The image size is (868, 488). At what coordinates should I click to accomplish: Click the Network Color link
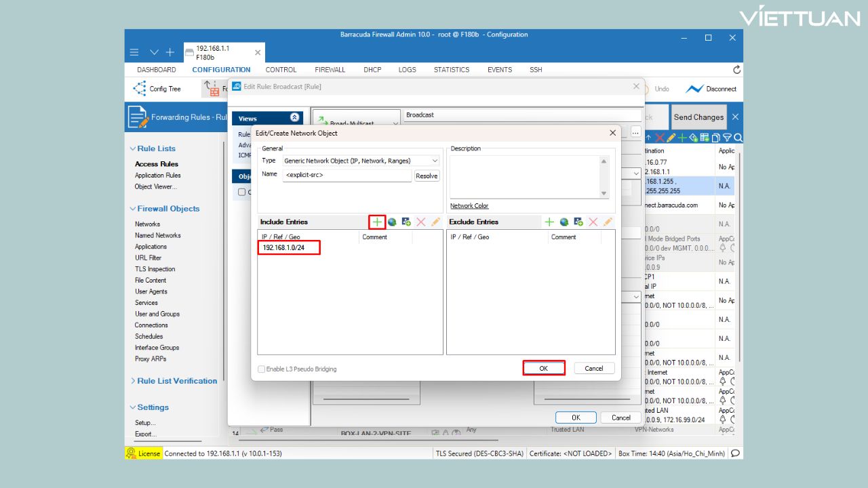click(x=469, y=206)
